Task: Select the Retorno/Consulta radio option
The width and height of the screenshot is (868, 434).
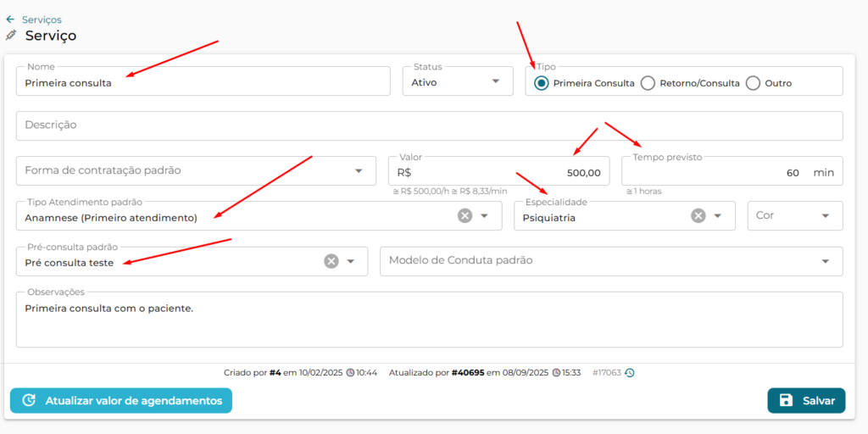Action: 648,84
